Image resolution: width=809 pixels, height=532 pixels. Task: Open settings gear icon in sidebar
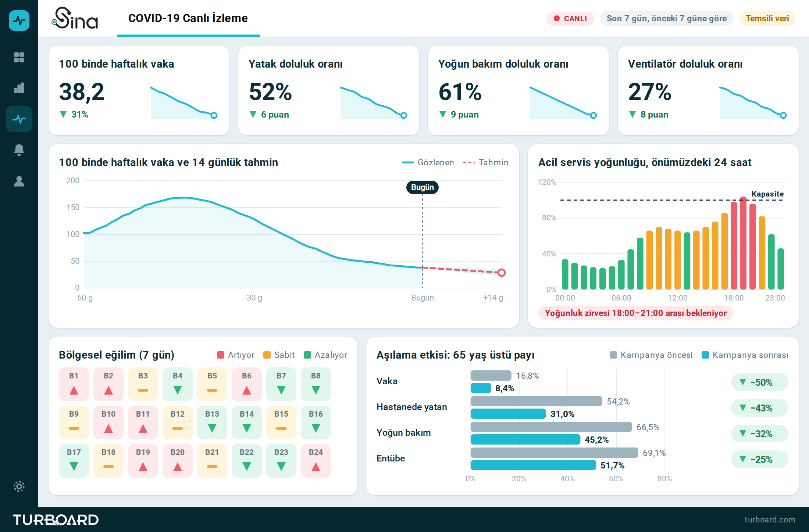coord(19,486)
